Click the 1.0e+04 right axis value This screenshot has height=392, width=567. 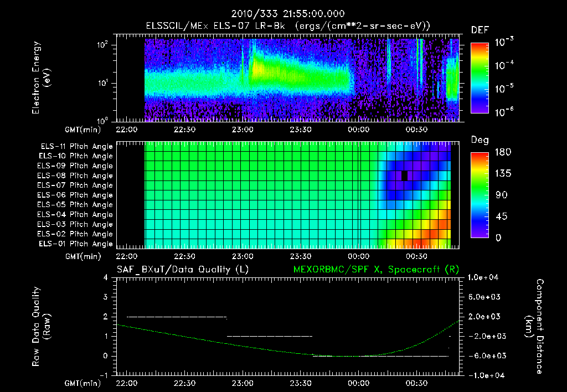pyautogui.click(x=483, y=277)
